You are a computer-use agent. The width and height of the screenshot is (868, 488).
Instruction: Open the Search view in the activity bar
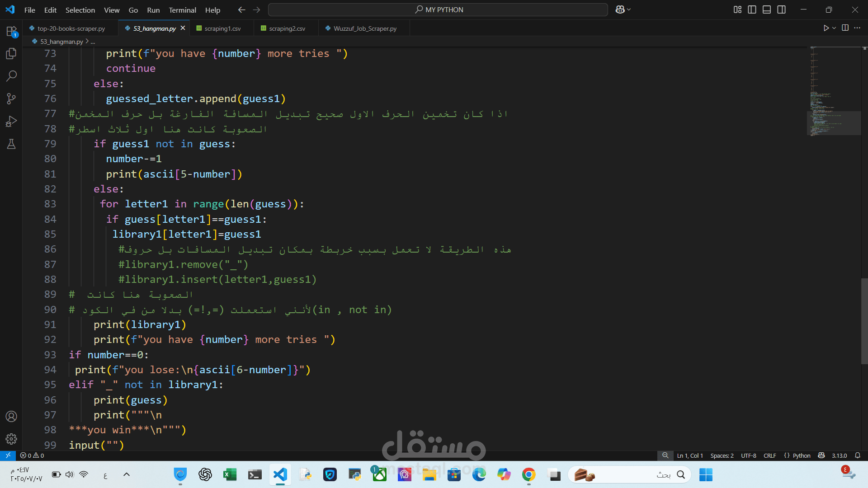[x=11, y=76]
